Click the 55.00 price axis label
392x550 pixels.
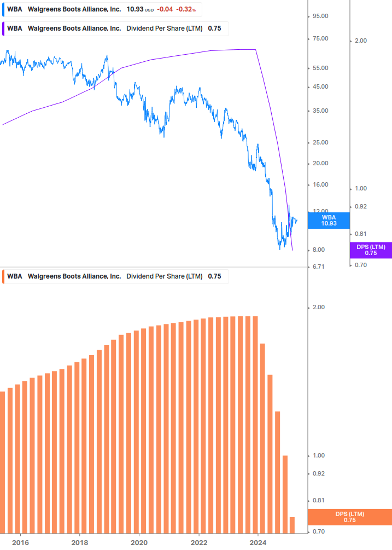tap(320, 68)
